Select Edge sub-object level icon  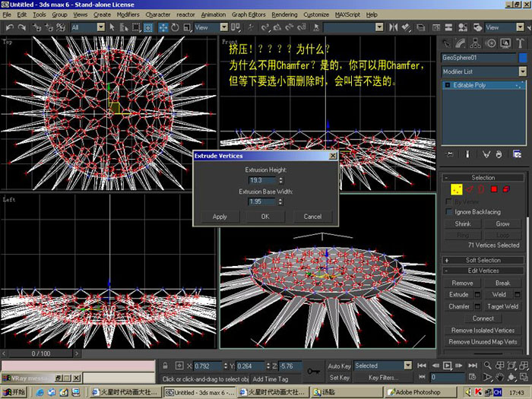click(x=469, y=189)
